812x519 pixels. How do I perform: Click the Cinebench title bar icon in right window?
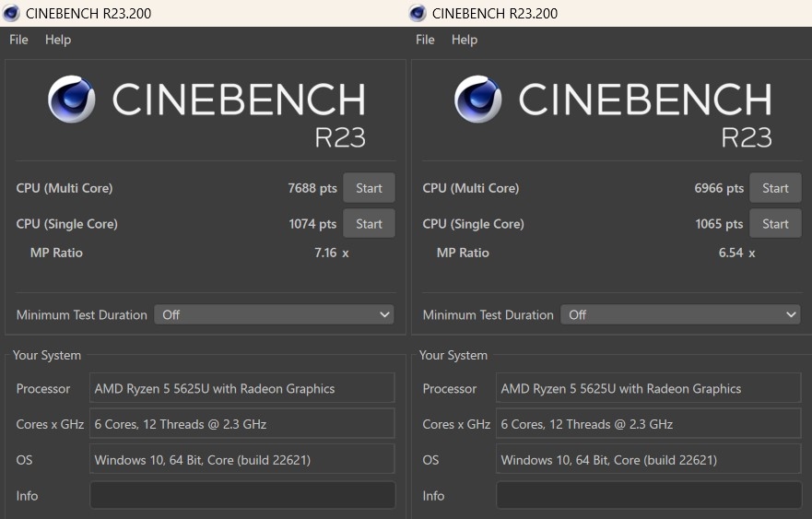point(418,13)
